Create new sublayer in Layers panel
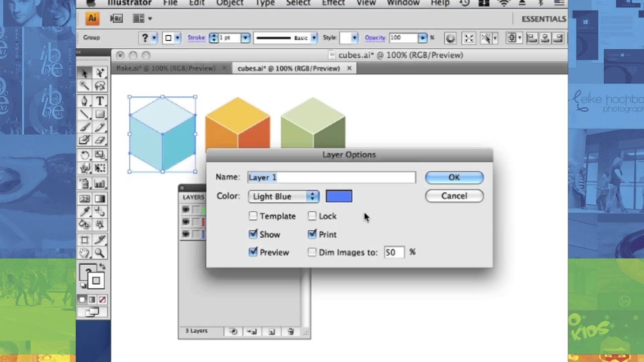 point(252,331)
